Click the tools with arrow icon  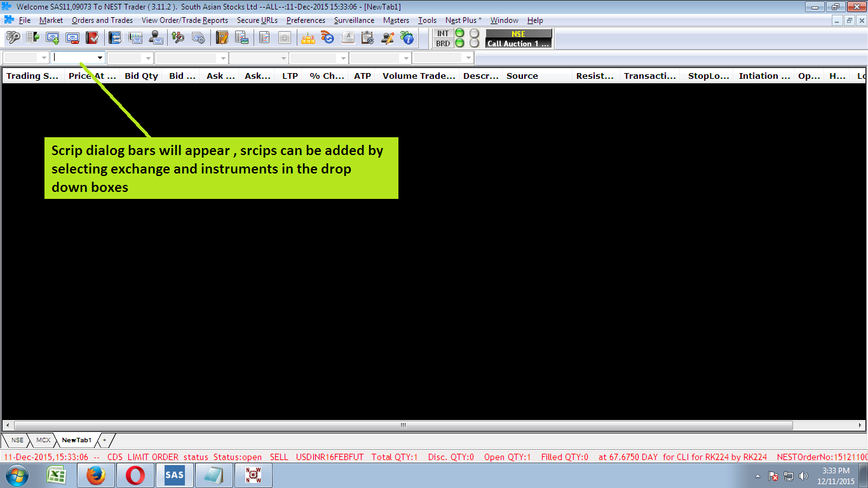179,38
